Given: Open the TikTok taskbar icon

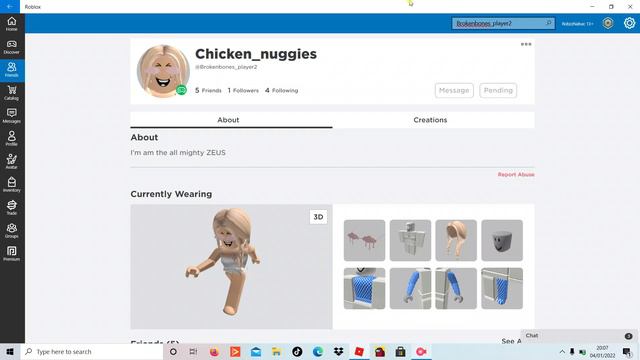Looking at the screenshot, I should (x=297, y=351).
